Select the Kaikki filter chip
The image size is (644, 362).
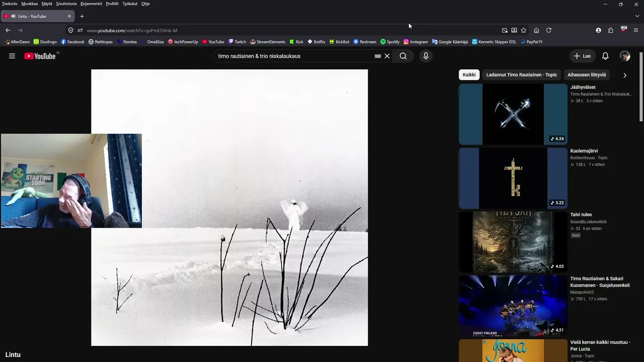click(x=469, y=75)
